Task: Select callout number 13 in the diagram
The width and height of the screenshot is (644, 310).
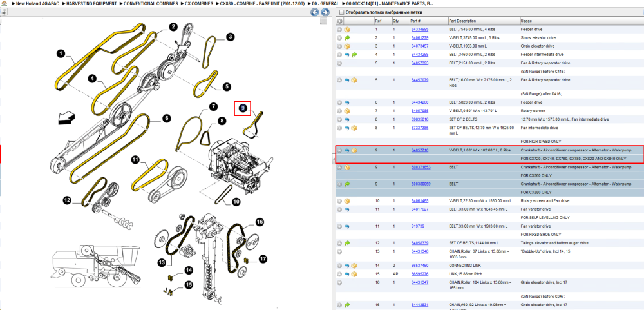Action: 161,262
